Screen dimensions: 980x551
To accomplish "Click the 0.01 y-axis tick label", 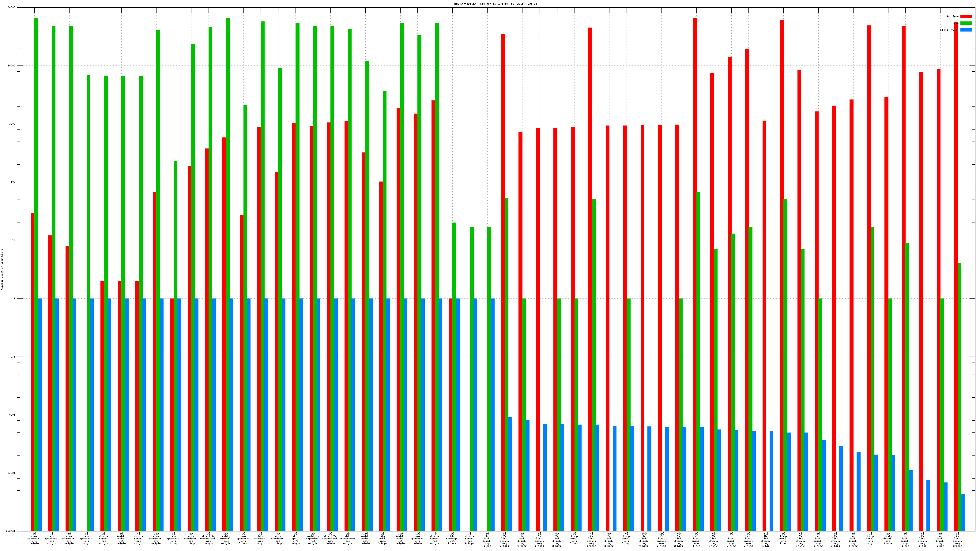I will pos(12,415).
